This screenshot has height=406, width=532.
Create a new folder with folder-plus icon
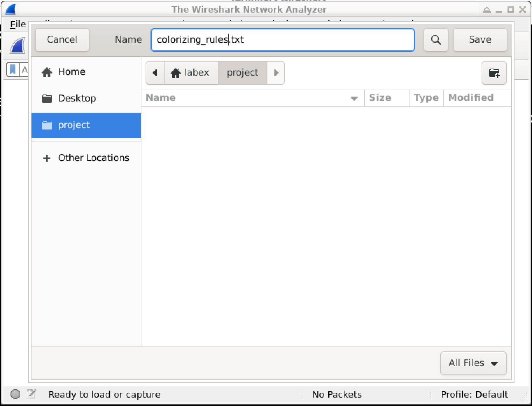pos(494,73)
